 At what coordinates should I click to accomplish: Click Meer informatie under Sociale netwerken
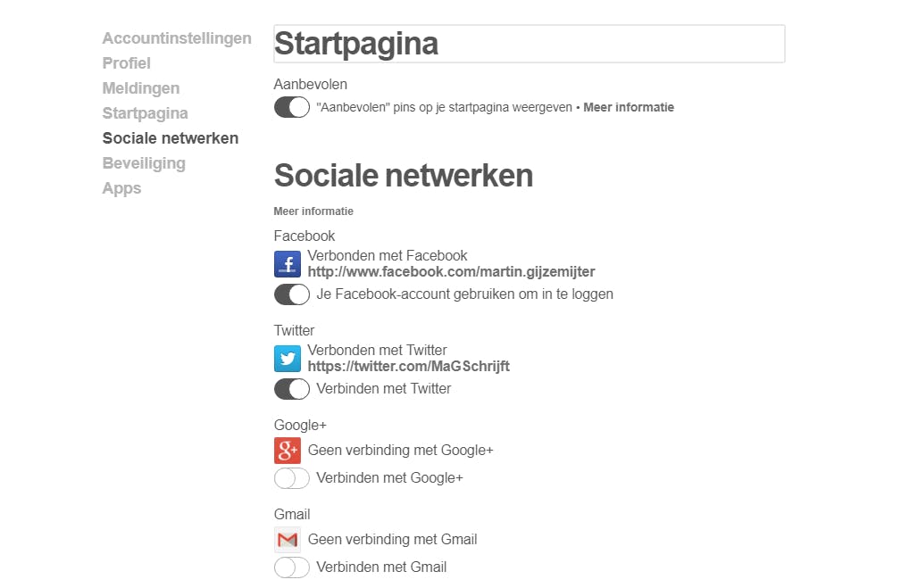pyautogui.click(x=313, y=211)
